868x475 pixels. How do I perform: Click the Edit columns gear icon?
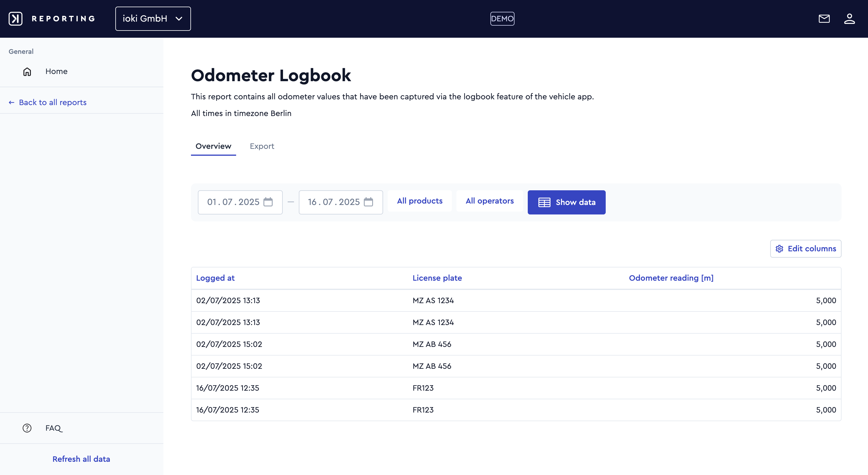pyautogui.click(x=779, y=249)
